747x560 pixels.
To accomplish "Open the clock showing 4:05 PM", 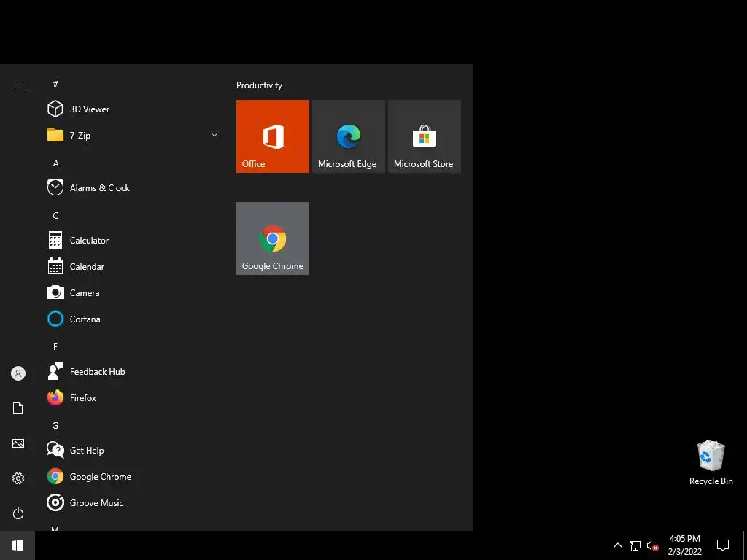I will click(684, 545).
